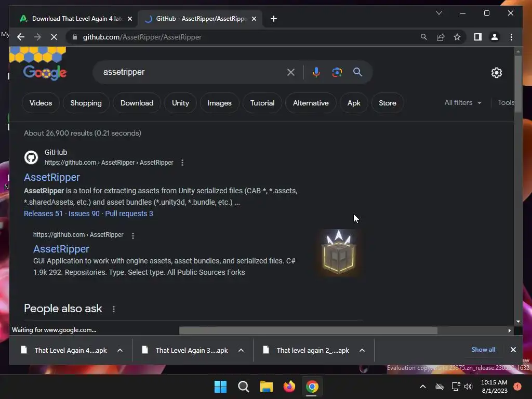Image resolution: width=532 pixels, height=399 pixels.
Task: Select the Alternative filter chip
Action: click(x=311, y=103)
